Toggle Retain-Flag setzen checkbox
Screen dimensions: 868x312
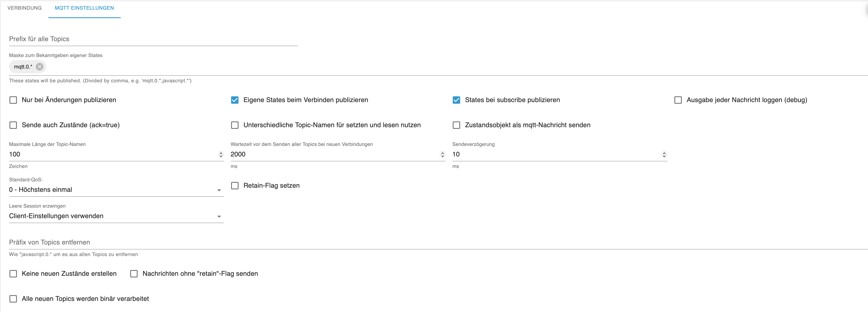pos(235,185)
